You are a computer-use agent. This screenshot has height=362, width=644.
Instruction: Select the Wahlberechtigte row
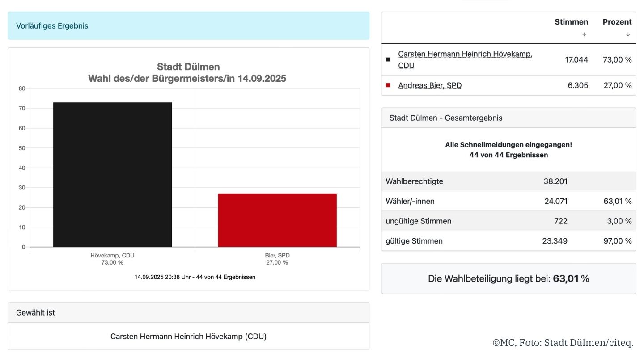pos(508,181)
